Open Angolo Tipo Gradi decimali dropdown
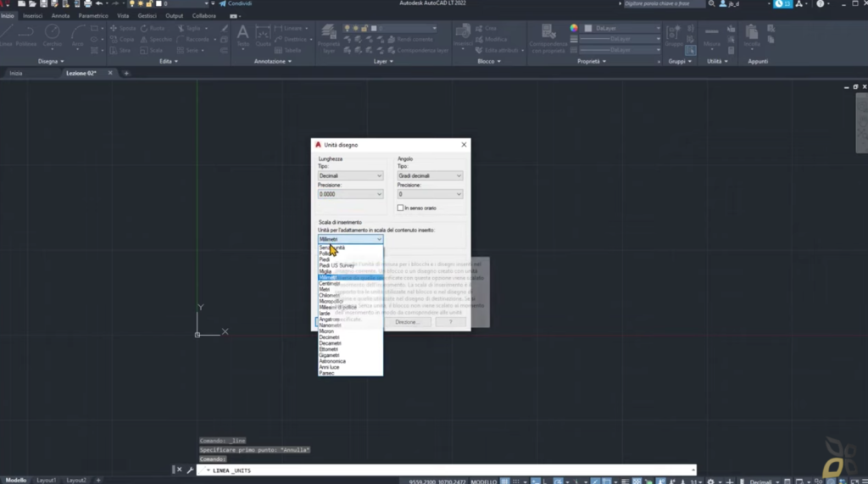The width and height of the screenshot is (868, 484). click(x=430, y=176)
